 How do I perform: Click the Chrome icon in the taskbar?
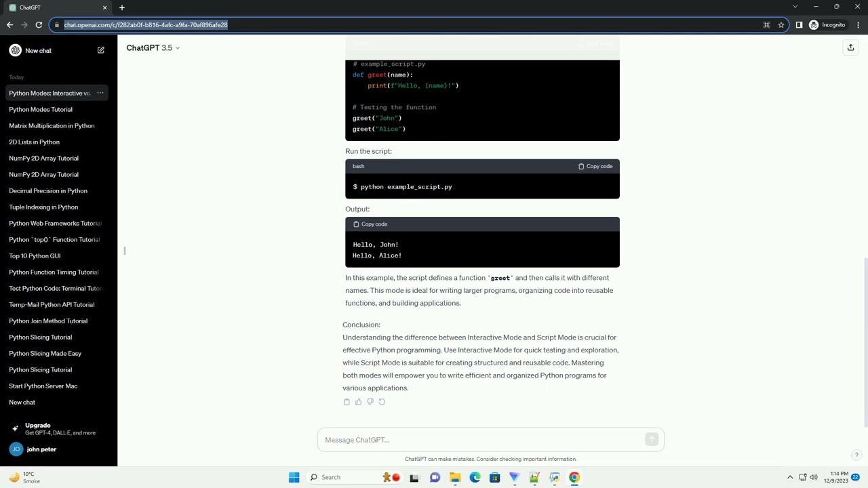tap(574, 477)
